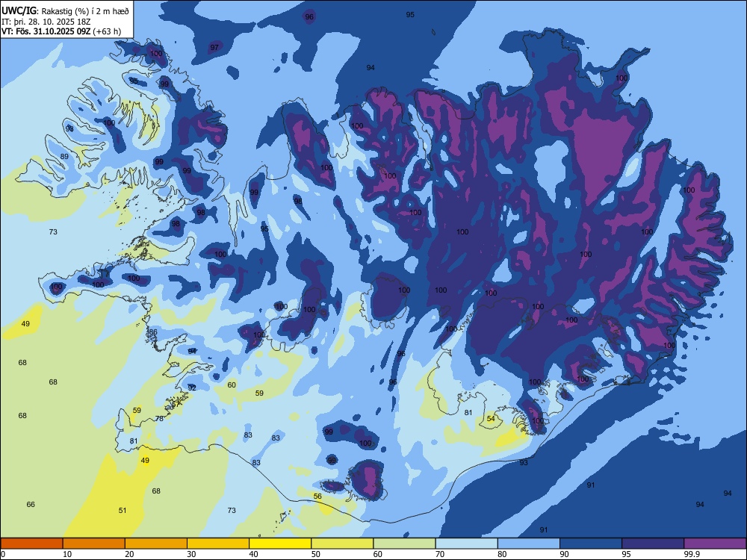Viewport: 747px width, 560px height.
Task: Click the legend tick label 10
Action: 67,554
